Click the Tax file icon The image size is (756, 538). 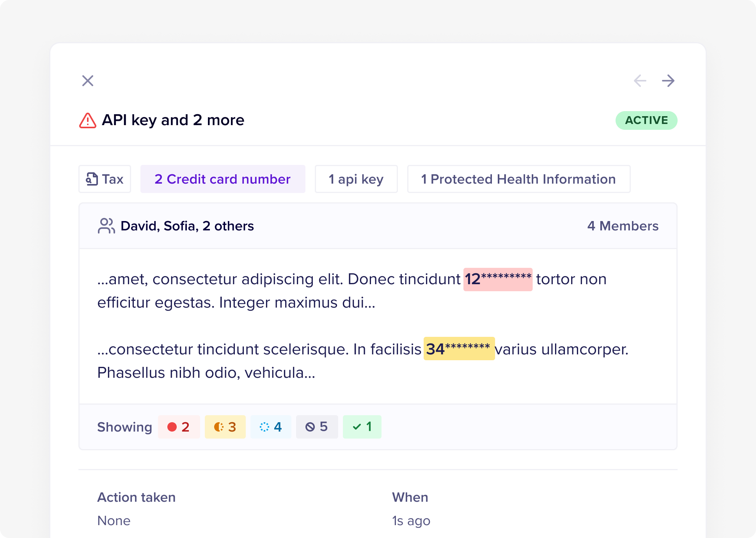92,179
